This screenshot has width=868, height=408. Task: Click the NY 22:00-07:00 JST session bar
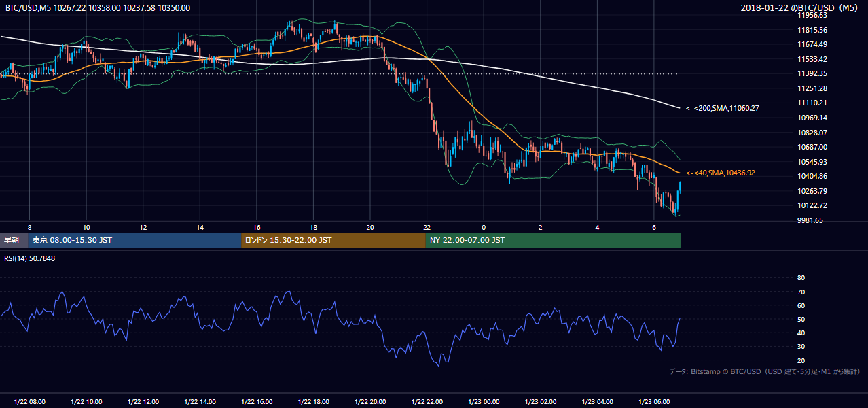click(x=554, y=240)
